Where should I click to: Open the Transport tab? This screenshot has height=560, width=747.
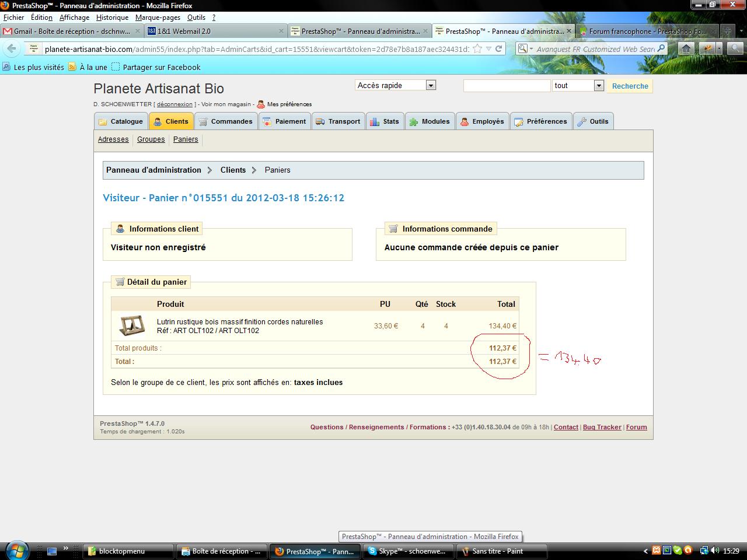(338, 121)
